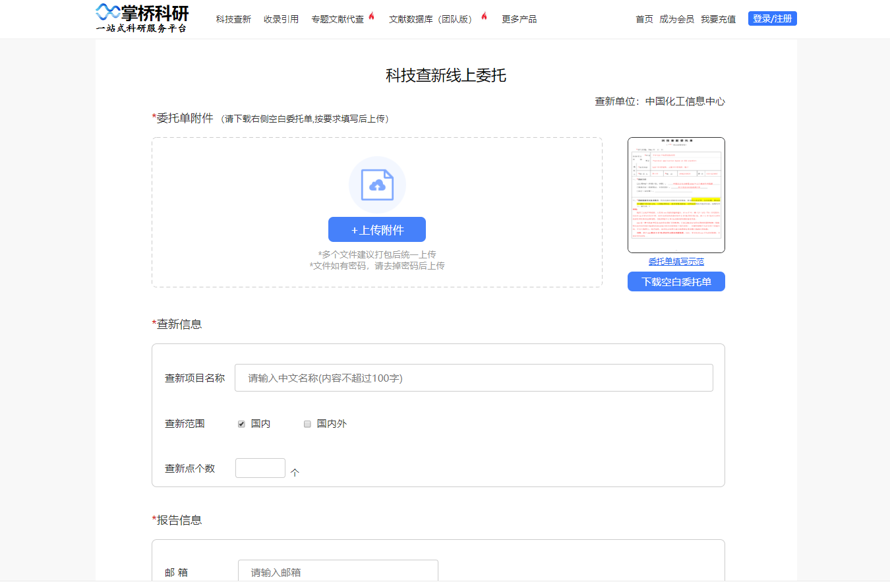Click the 掌桥科研 logo
Screen dimensions: 890x588
click(x=142, y=18)
